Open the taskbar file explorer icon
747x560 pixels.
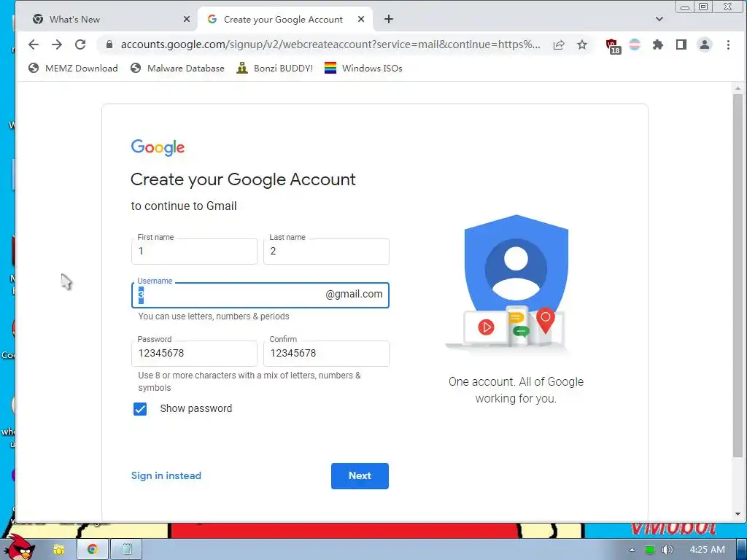pos(59,550)
